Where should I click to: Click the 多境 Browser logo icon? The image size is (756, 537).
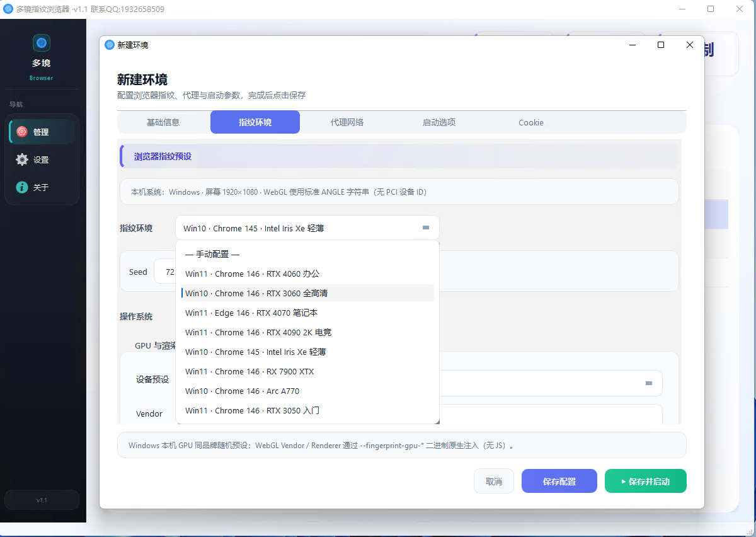[42, 43]
